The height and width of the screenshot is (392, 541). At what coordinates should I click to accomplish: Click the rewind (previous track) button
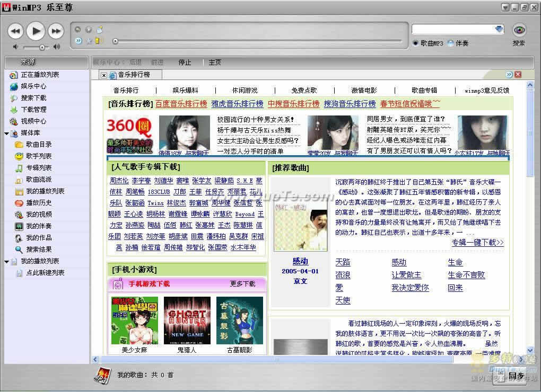(x=15, y=31)
